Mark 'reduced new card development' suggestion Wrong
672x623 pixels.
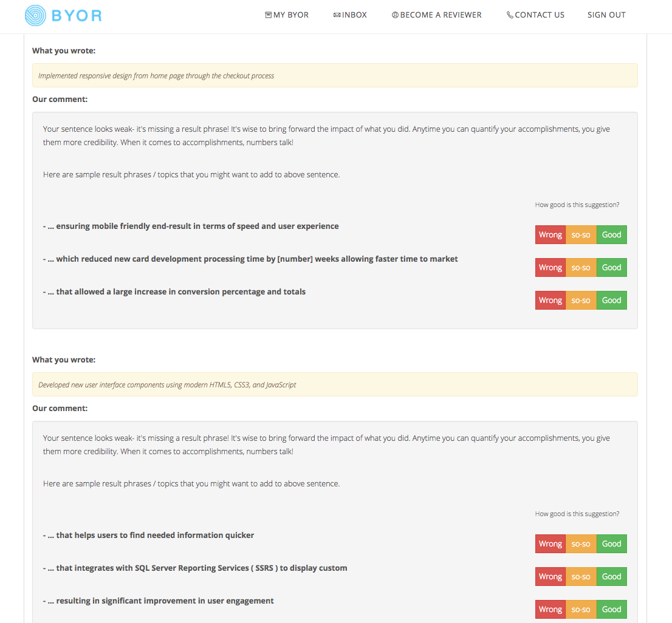[x=550, y=268]
